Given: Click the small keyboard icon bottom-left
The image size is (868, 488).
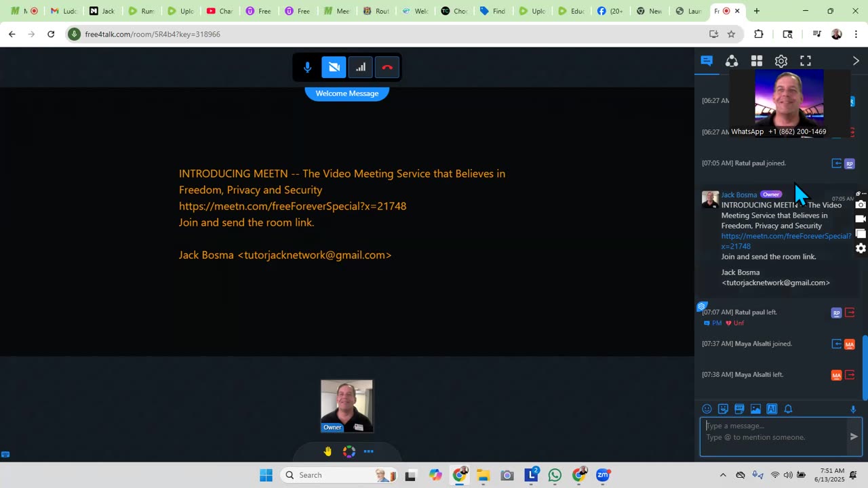Looking at the screenshot, I should click(x=5, y=455).
